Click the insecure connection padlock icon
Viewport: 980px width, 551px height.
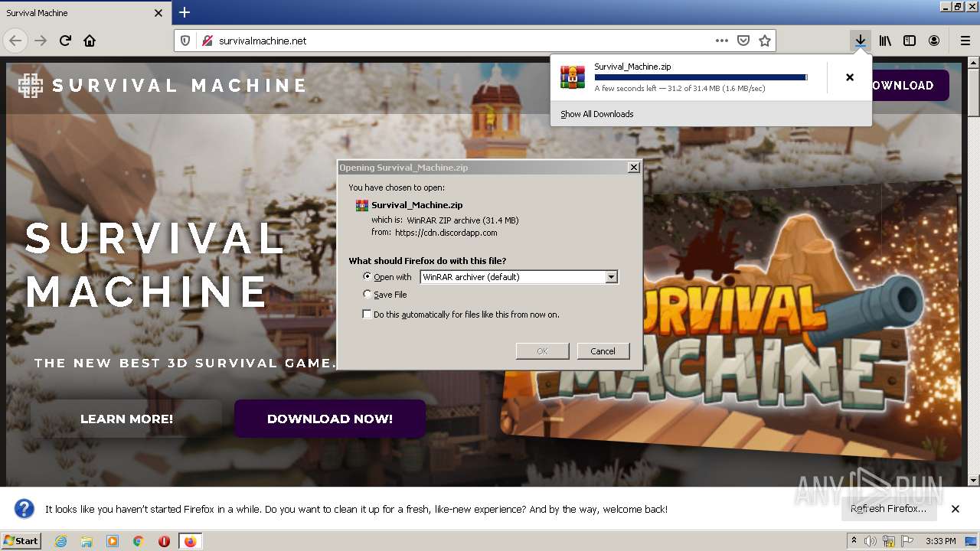207,41
